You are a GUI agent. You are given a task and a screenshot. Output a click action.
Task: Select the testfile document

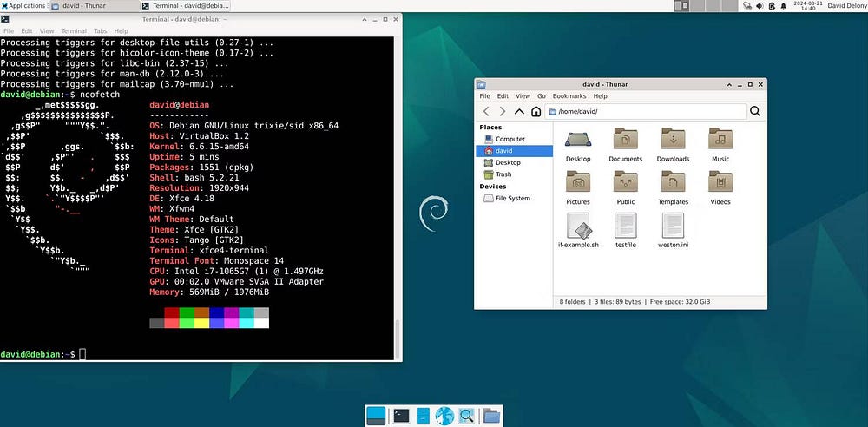(x=626, y=231)
